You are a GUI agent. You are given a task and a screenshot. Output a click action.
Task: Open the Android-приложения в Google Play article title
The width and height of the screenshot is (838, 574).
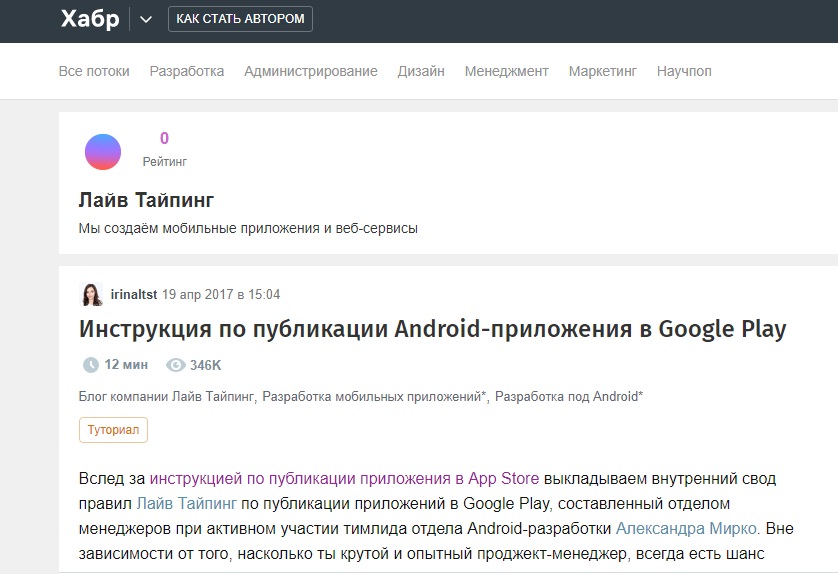pos(432,329)
